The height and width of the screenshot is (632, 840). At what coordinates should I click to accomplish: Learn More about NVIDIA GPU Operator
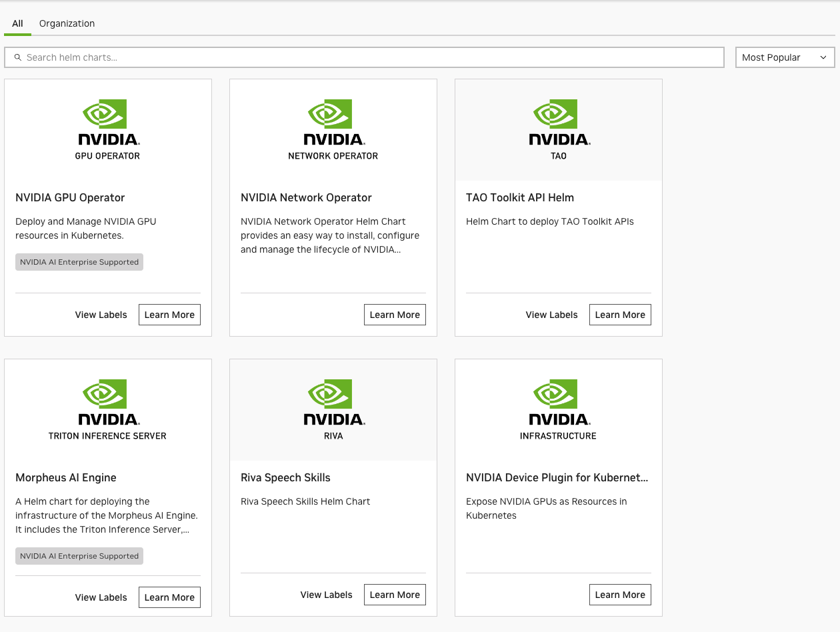(x=169, y=315)
